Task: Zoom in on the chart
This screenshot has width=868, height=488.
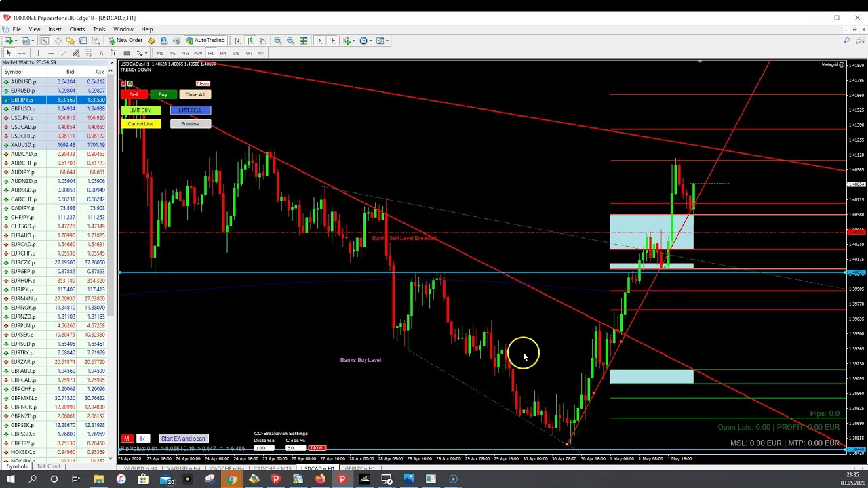Action: (x=278, y=41)
